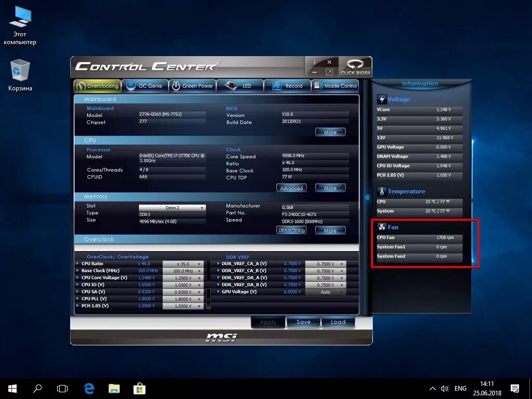
Task: Open the memory Slot Dimm 2 dropdown
Action: pyautogui.click(x=172, y=208)
